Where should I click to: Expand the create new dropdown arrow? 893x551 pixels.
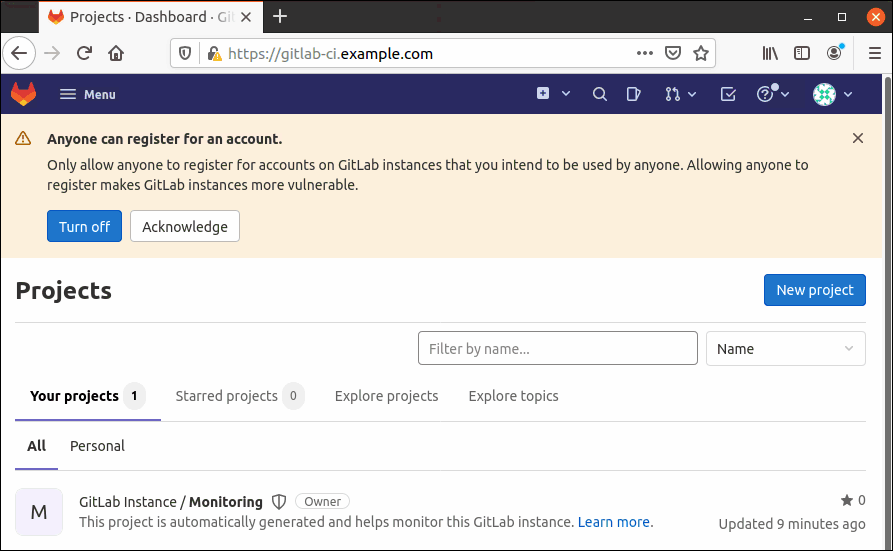566,93
